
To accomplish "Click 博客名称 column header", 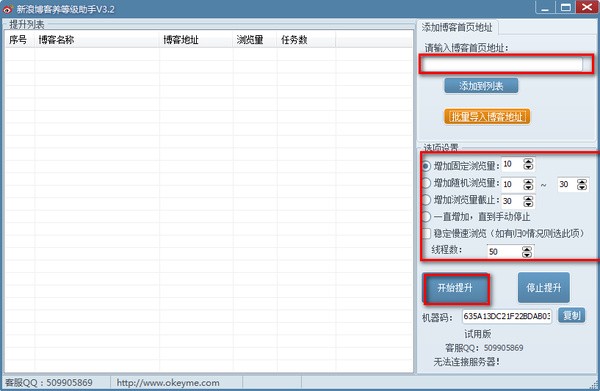I will coord(56,40).
